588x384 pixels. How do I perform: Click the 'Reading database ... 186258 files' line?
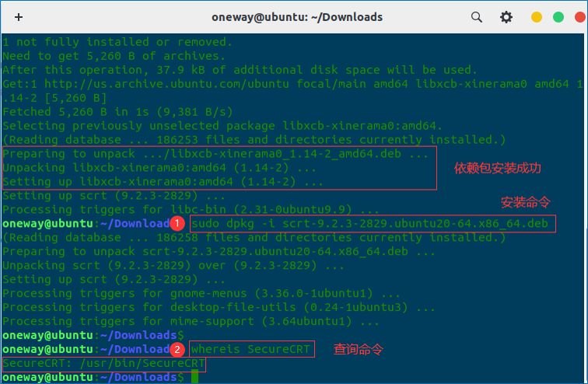pos(254,238)
